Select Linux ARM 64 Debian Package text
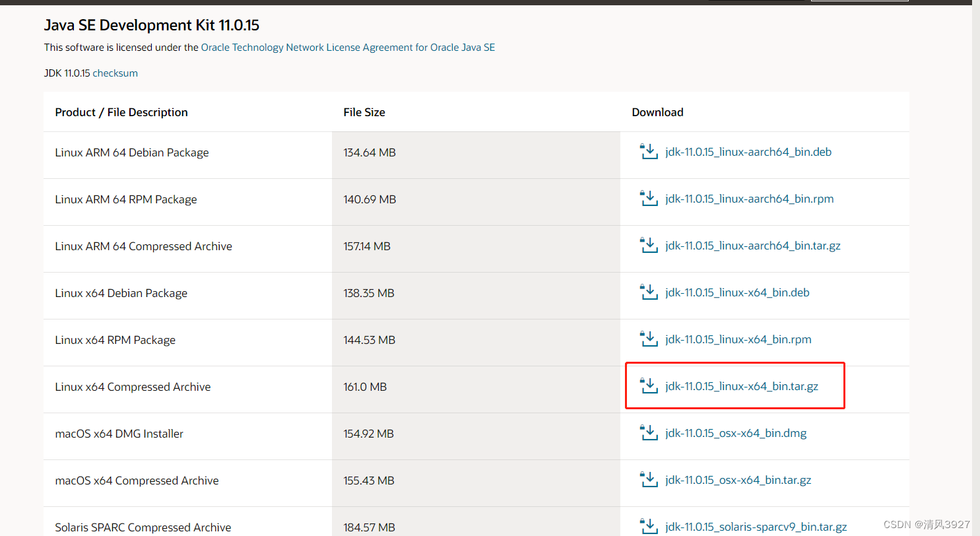This screenshot has height=536, width=980. pyautogui.click(x=132, y=152)
